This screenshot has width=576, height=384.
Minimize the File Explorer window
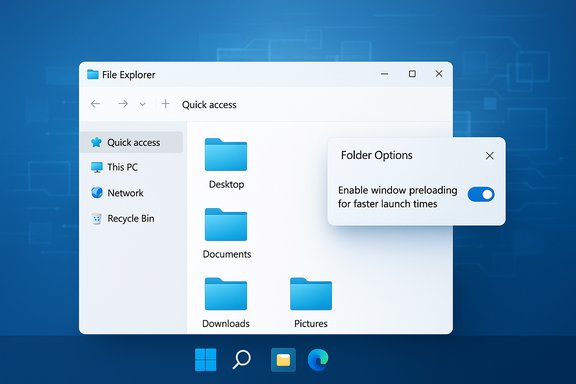coord(385,74)
